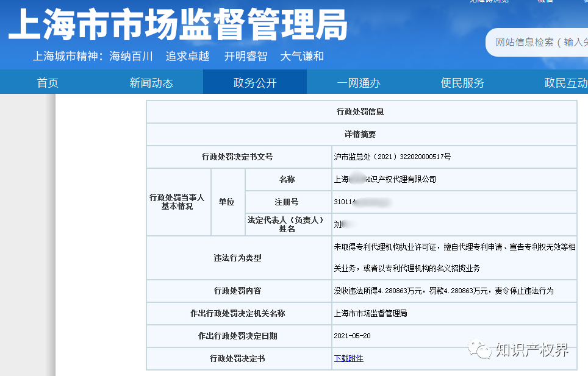Download the penalty decision via 下载附件

(348, 358)
